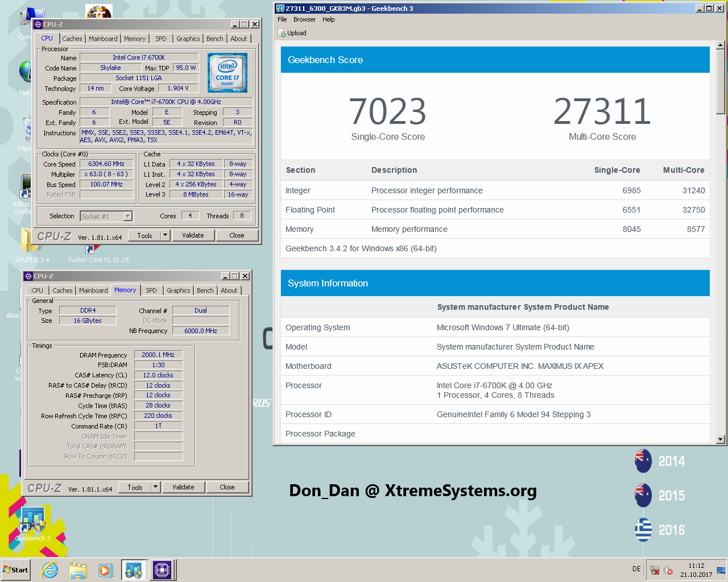Open Bench tab in top CPU-Z window

(x=215, y=39)
